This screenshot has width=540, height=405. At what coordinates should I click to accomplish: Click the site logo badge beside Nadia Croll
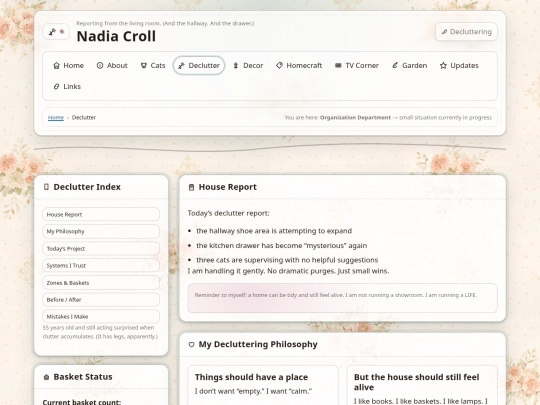pyautogui.click(x=56, y=32)
